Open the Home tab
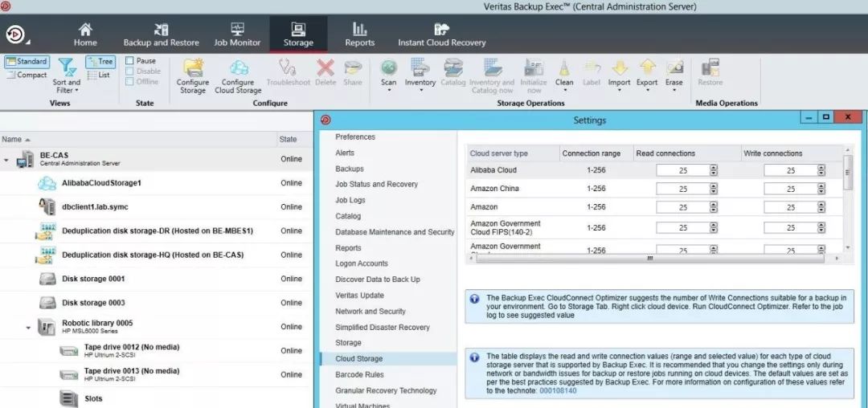This screenshot has width=868, height=408. (85, 35)
